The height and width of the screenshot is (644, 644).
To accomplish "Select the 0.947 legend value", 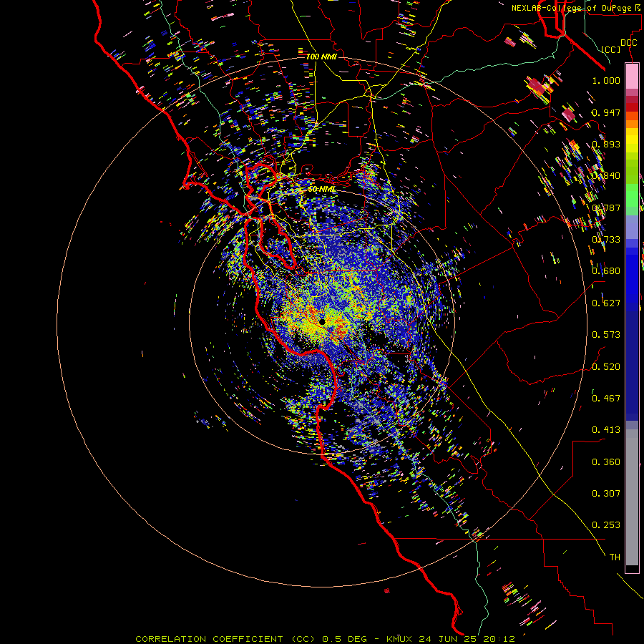I will (606, 112).
